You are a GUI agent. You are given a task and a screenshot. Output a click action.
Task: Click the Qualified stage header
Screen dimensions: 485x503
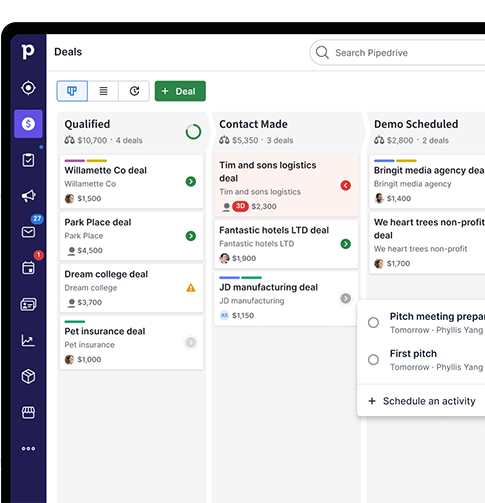point(87,124)
